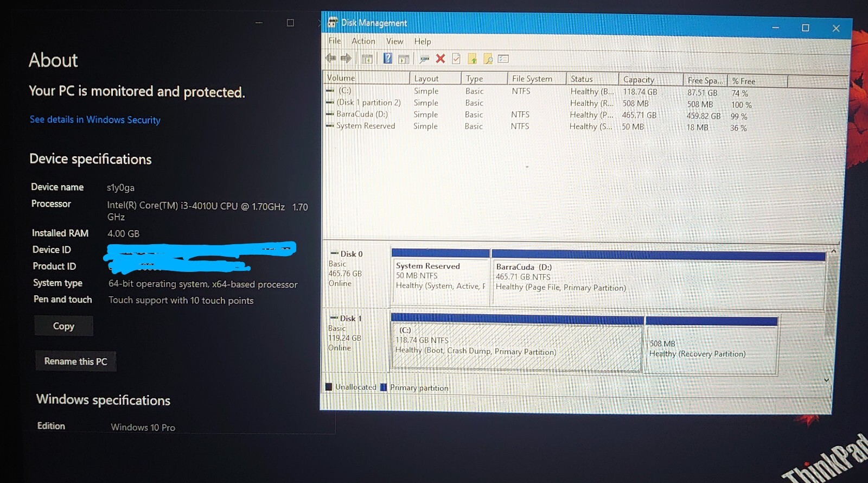Click the '118.74 GB' capacity cell

640,92
